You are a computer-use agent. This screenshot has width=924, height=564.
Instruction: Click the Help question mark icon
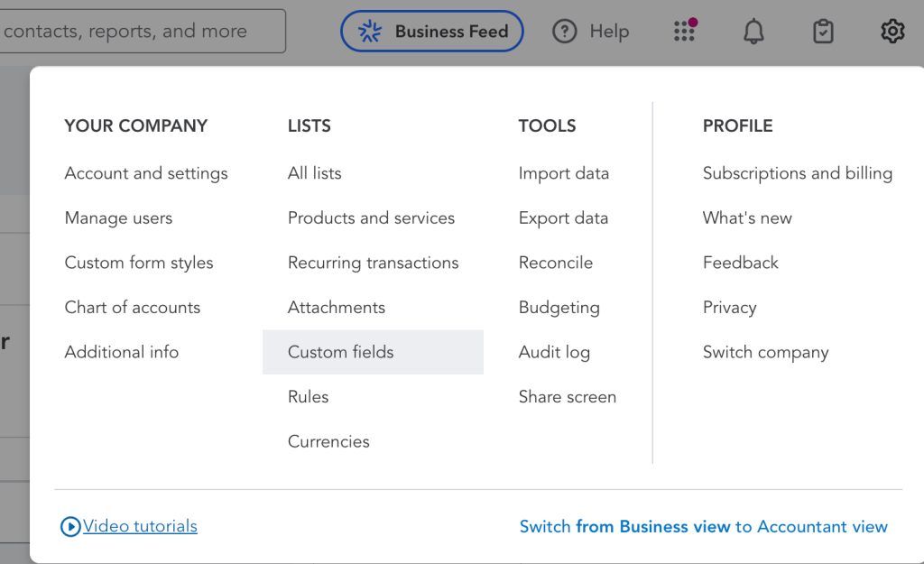[565, 32]
